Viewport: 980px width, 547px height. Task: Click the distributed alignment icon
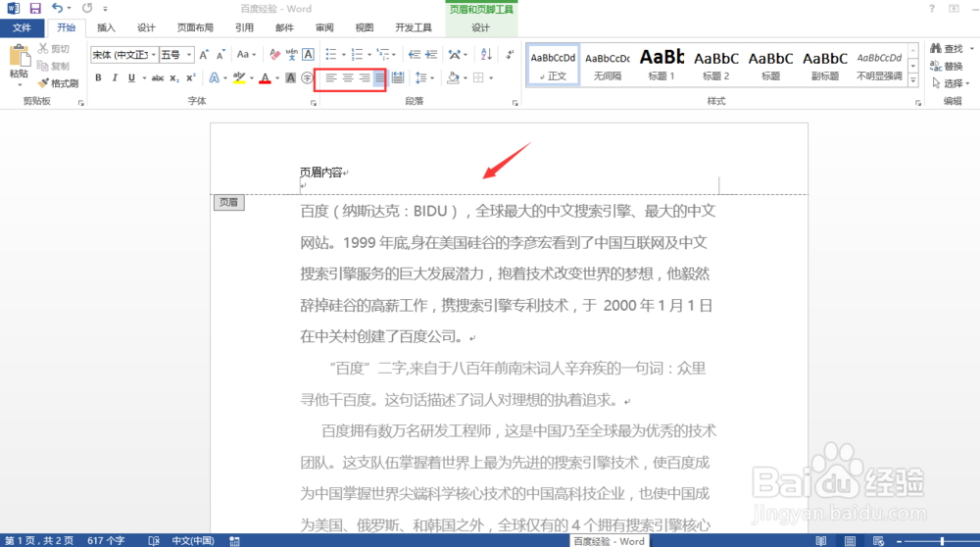(398, 78)
